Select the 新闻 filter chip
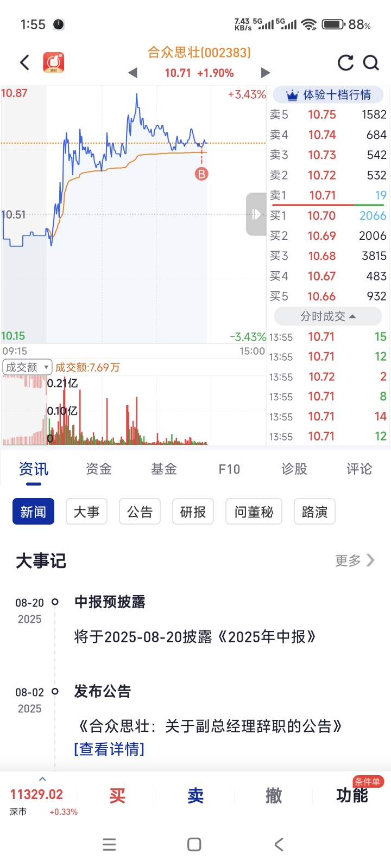The image size is (391, 868). pyautogui.click(x=33, y=512)
